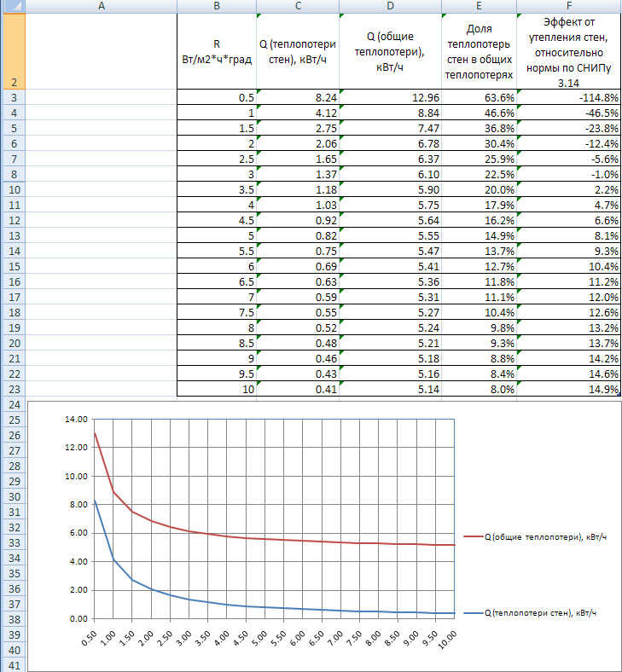Select cell with value 10 in column B

click(217, 389)
